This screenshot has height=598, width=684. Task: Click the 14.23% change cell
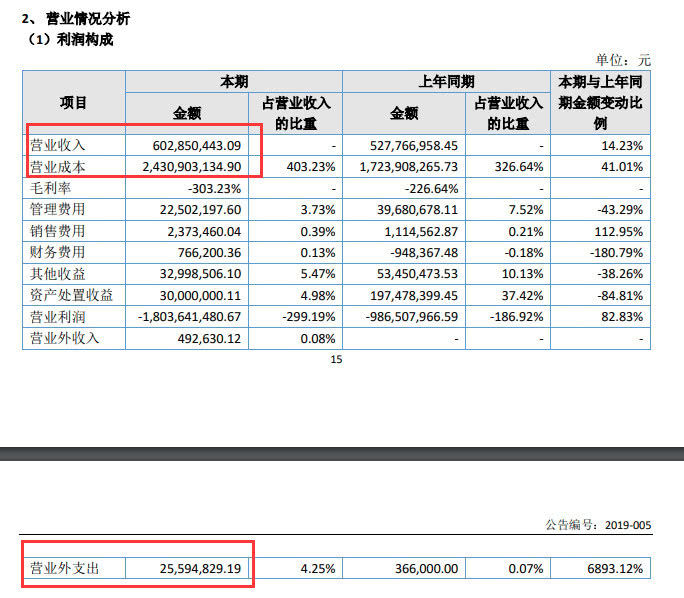click(x=622, y=146)
